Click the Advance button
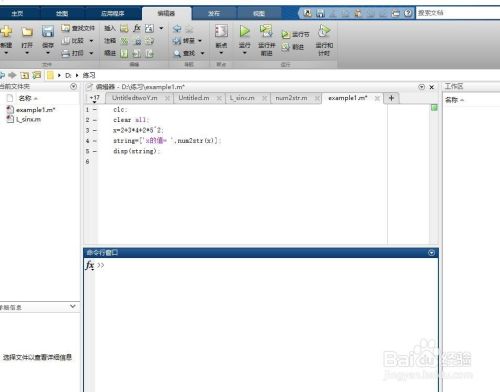This screenshot has width=500, height=392. click(x=292, y=47)
